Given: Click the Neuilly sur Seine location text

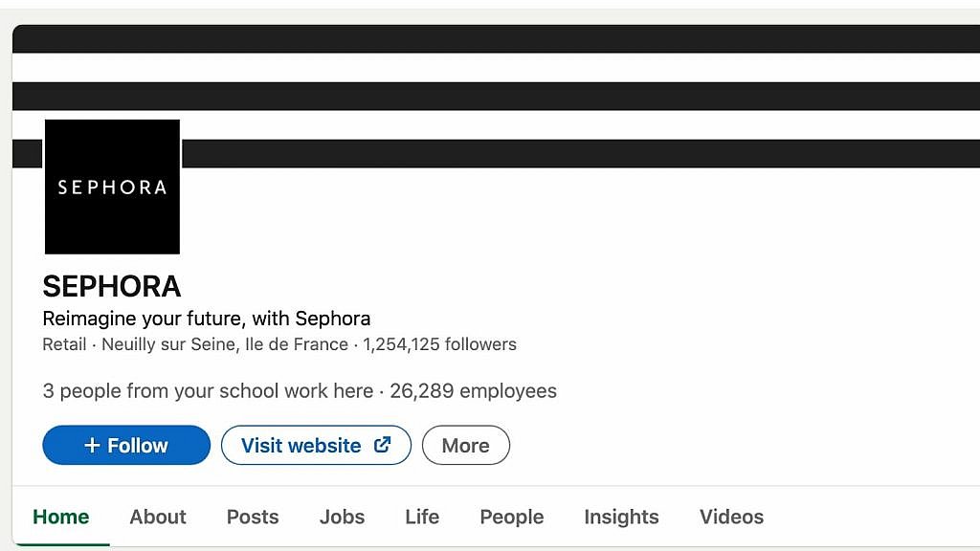Looking at the screenshot, I should (x=225, y=344).
